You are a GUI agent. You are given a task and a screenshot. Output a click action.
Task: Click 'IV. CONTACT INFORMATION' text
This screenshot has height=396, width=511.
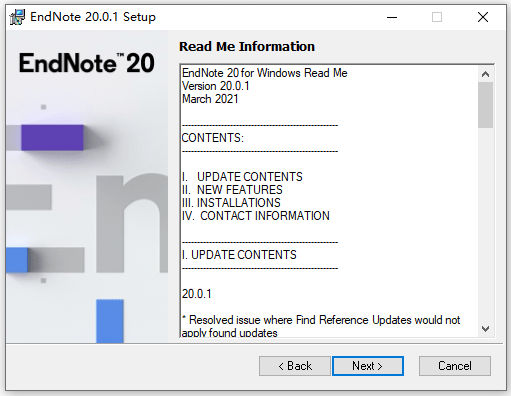pyautogui.click(x=256, y=216)
